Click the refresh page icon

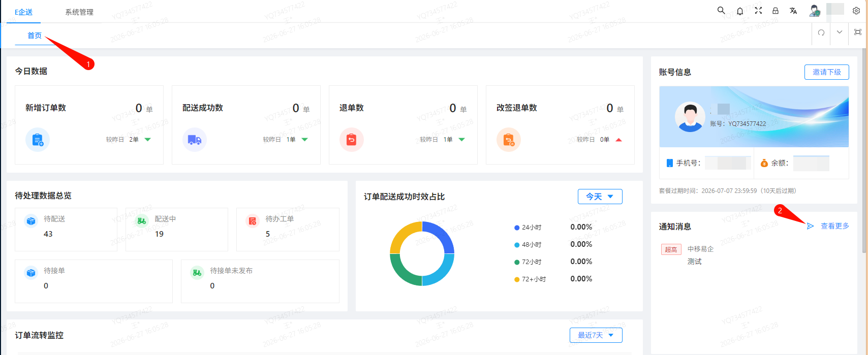click(x=821, y=33)
